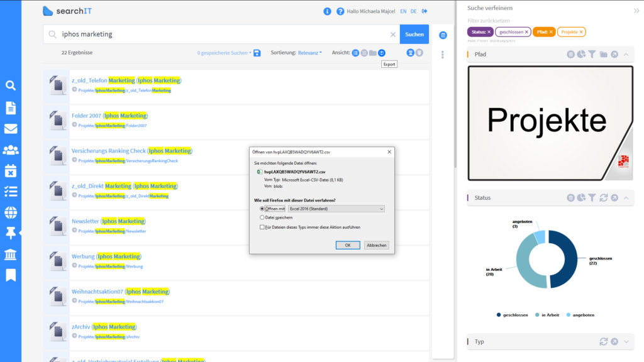
Task: Click the funnel icon in Status header
Action: [x=592, y=198]
